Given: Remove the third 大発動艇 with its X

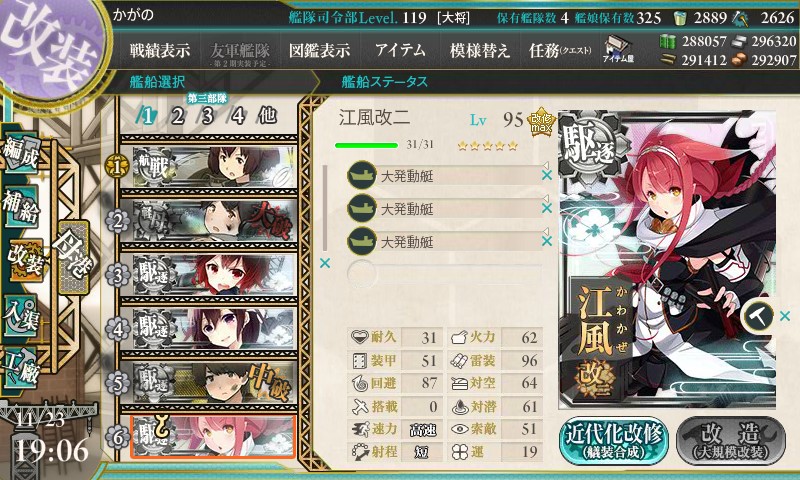Looking at the screenshot, I should click(546, 241).
